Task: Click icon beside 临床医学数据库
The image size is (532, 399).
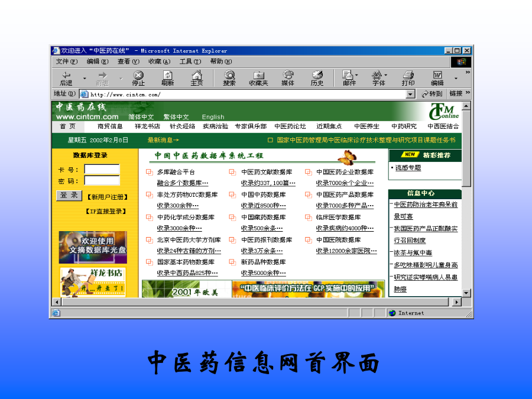Action: click(309, 217)
